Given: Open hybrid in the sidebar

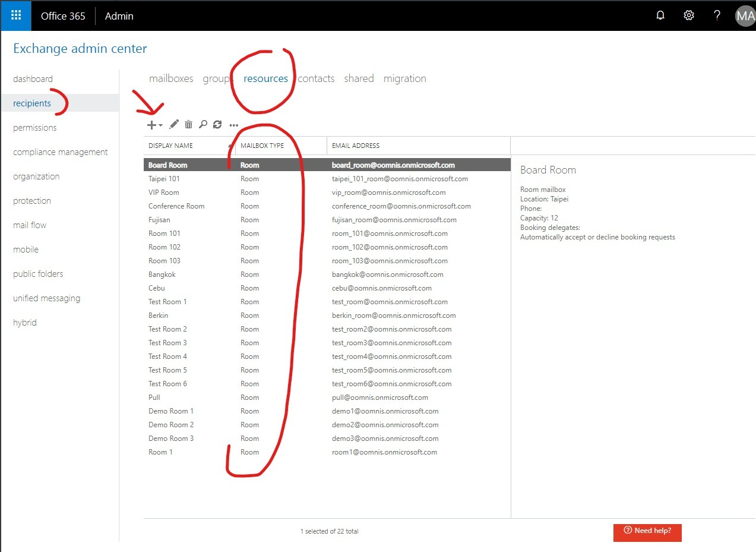Looking at the screenshot, I should (25, 323).
